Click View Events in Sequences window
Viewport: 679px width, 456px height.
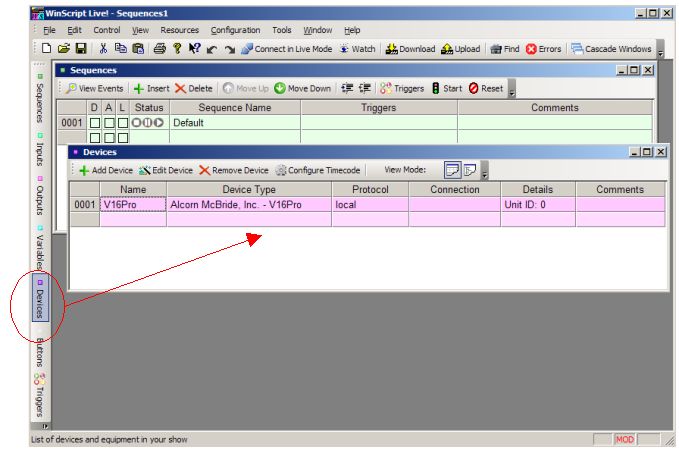(94, 88)
